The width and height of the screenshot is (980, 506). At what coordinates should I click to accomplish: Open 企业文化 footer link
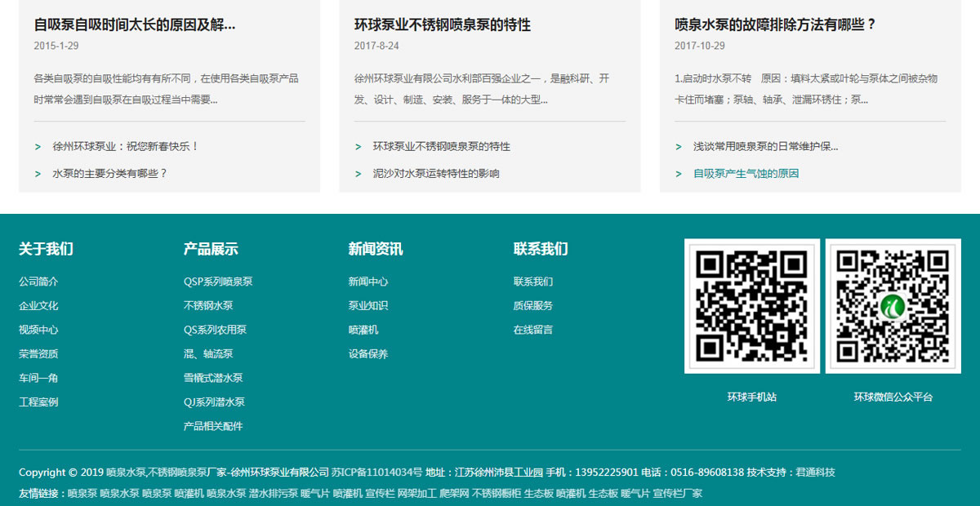point(38,306)
